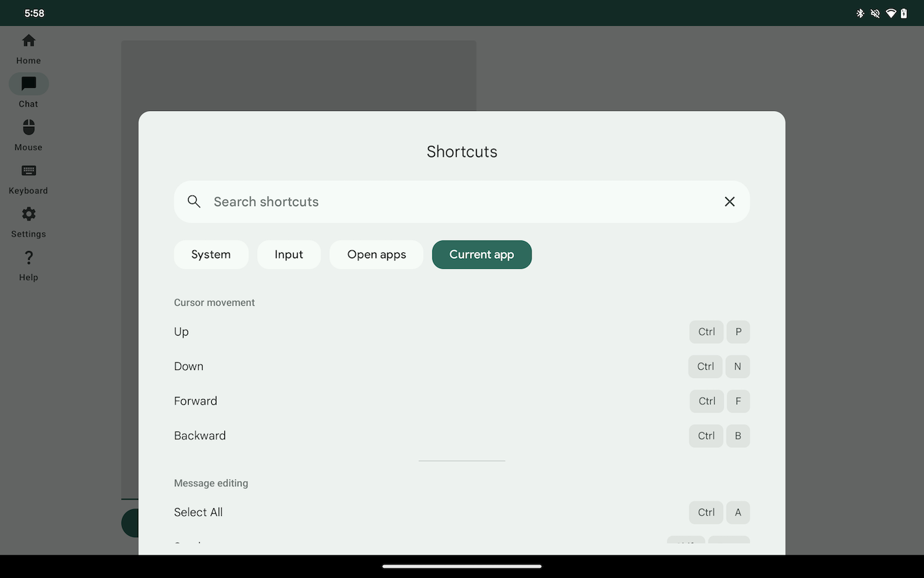Select the Current app filter
Viewport: 924px width, 578px height.
[x=482, y=254]
